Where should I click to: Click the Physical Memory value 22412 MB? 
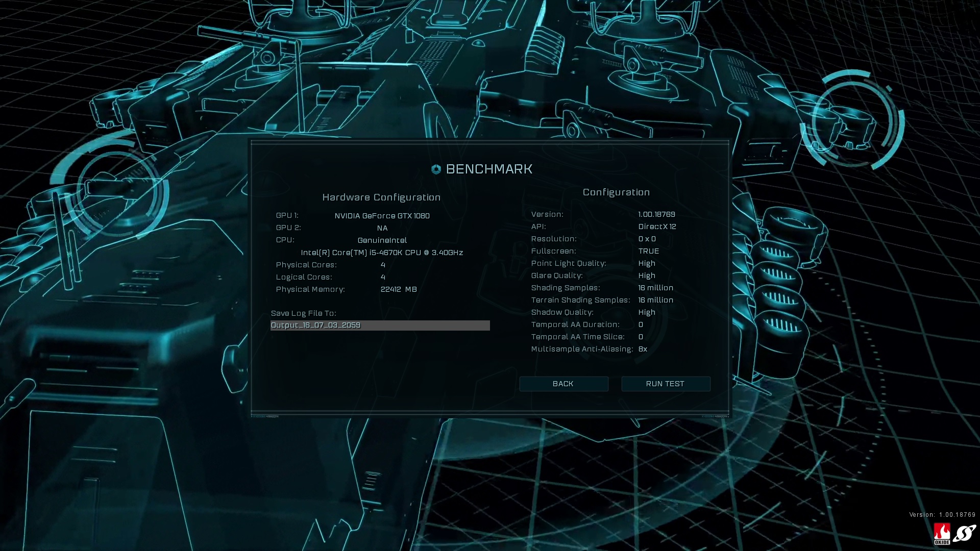click(x=399, y=289)
